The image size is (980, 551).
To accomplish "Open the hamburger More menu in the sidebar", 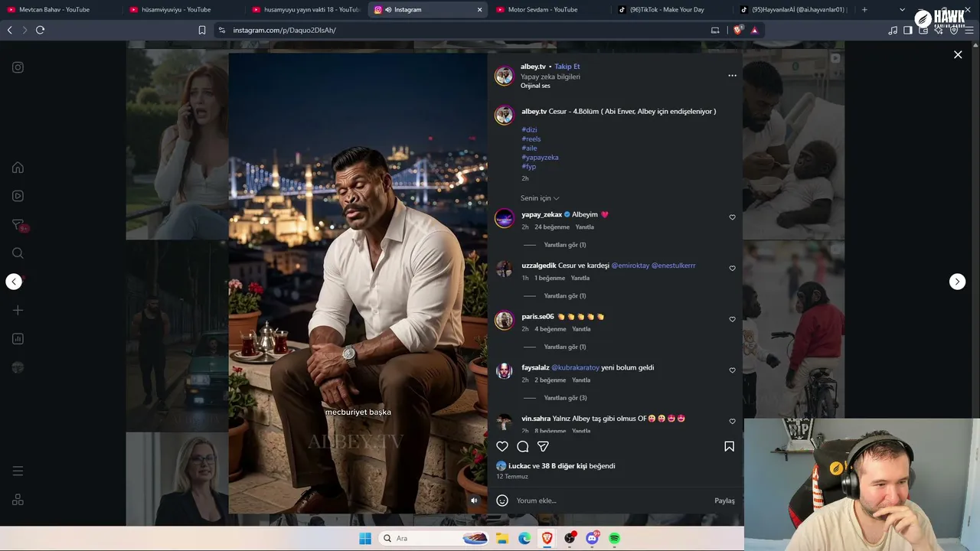I will click(x=18, y=471).
